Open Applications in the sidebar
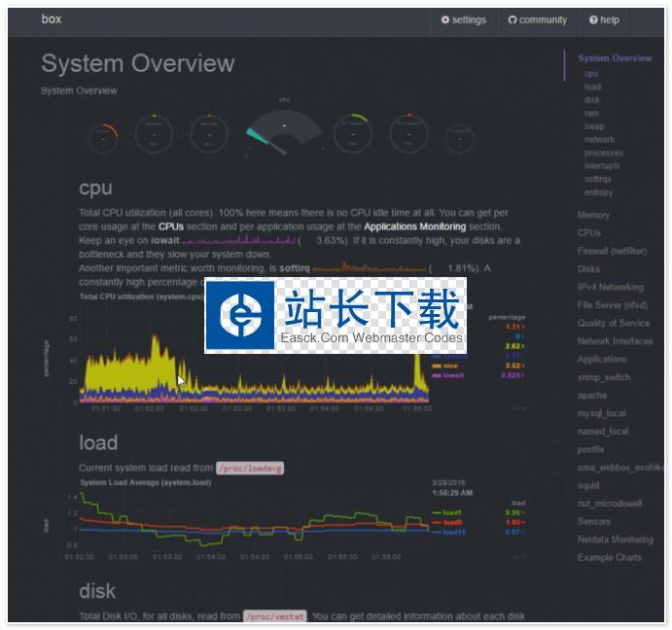672x630 pixels. coord(602,359)
